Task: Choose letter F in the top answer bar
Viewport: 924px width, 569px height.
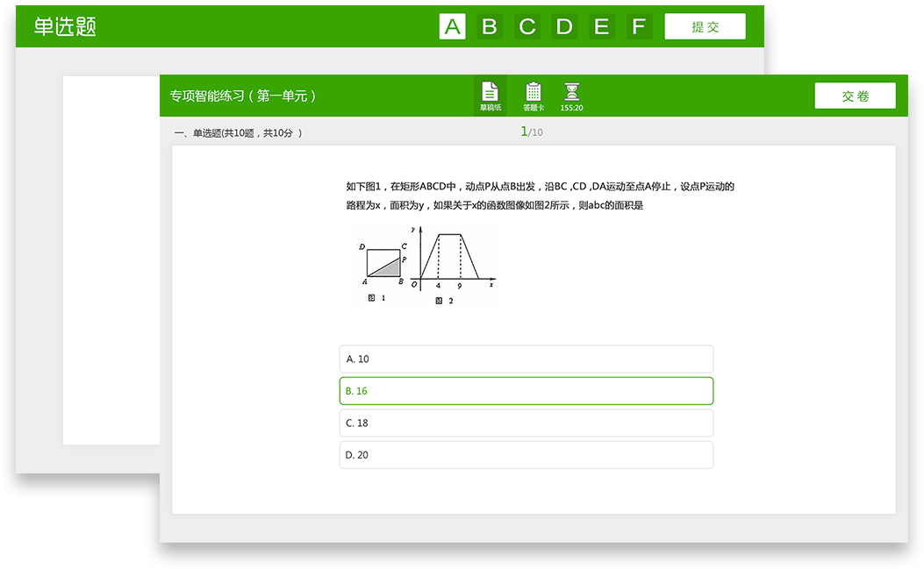Action: click(639, 26)
